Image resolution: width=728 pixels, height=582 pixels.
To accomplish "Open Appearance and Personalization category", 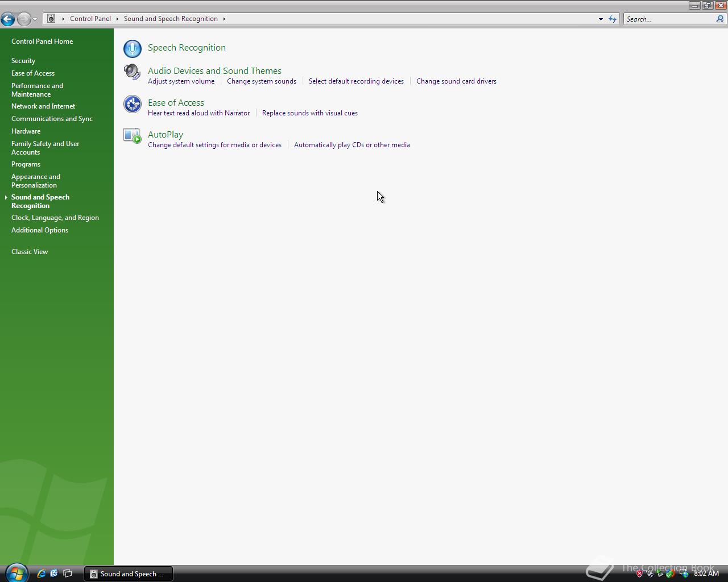I will pyautogui.click(x=36, y=181).
